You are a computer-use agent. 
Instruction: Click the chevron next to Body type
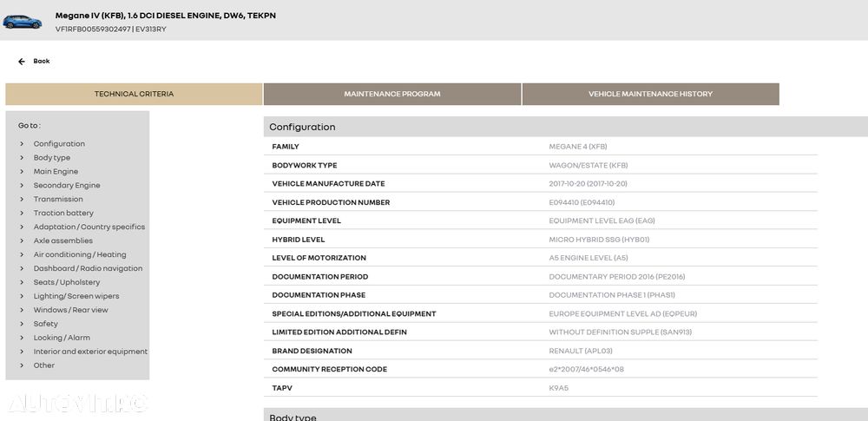(x=22, y=158)
